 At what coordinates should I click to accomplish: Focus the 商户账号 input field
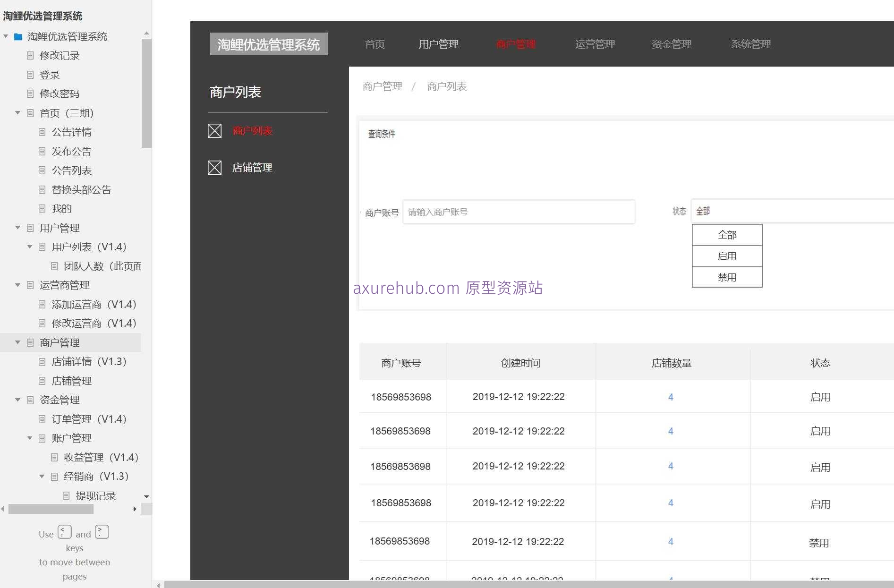pos(519,212)
